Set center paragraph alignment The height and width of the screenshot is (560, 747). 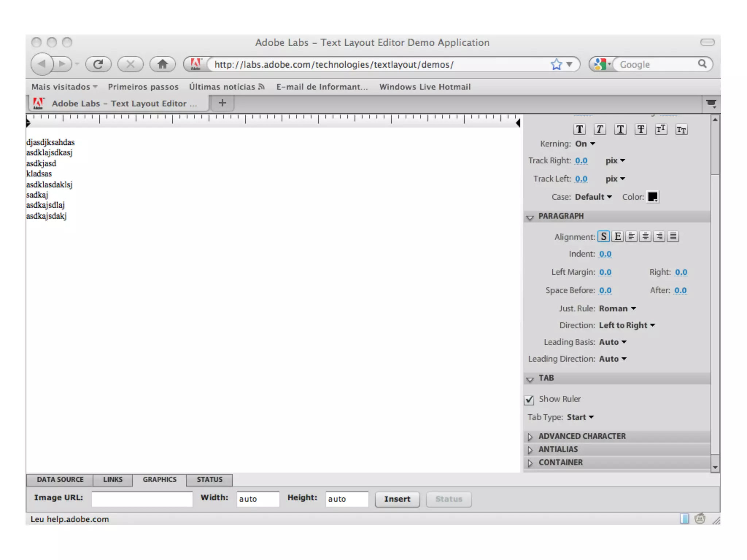[645, 237]
